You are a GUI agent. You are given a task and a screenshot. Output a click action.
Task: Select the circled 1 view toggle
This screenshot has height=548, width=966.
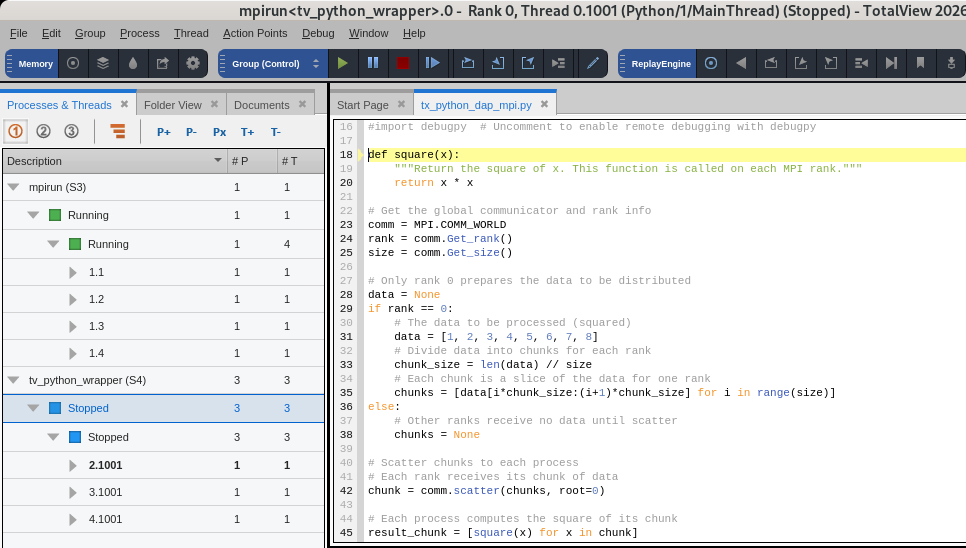pos(15,131)
